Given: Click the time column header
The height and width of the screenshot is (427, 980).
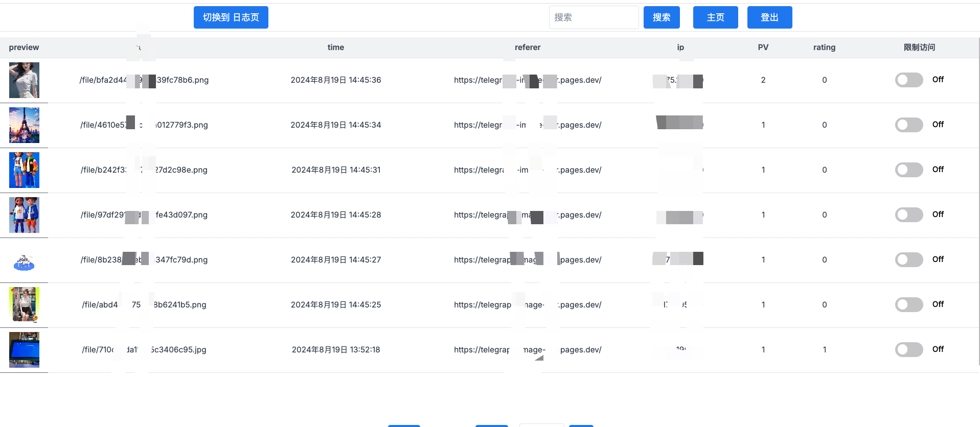Looking at the screenshot, I should click(335, 48).
